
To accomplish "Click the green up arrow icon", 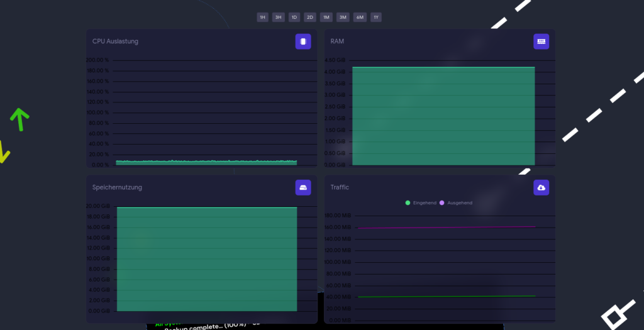I will point(19,119).
